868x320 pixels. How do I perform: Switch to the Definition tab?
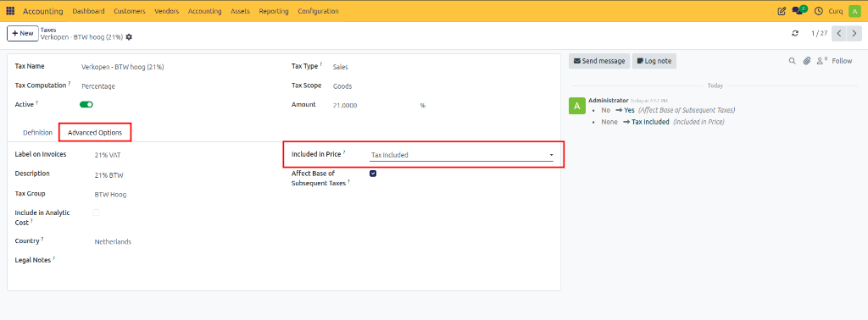coord(37,133)
